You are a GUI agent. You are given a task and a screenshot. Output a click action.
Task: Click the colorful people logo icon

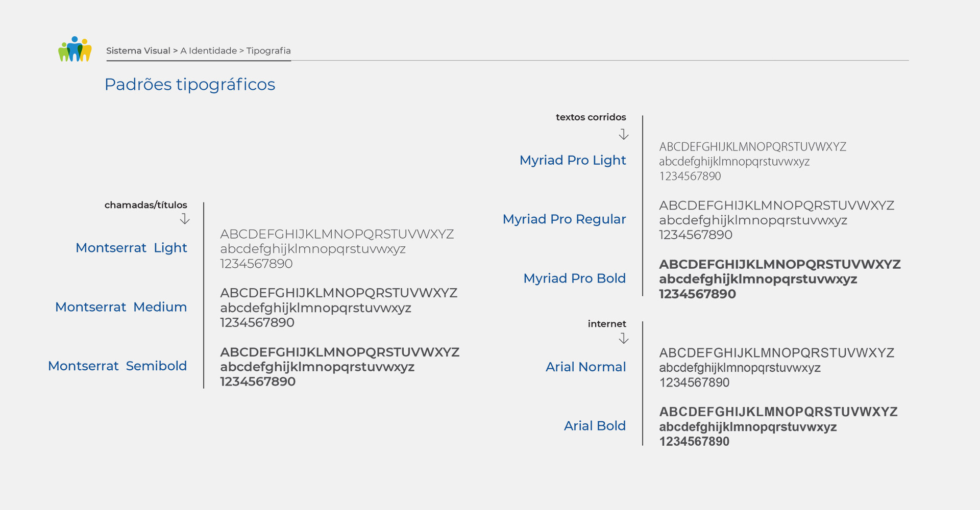point(75,49)
